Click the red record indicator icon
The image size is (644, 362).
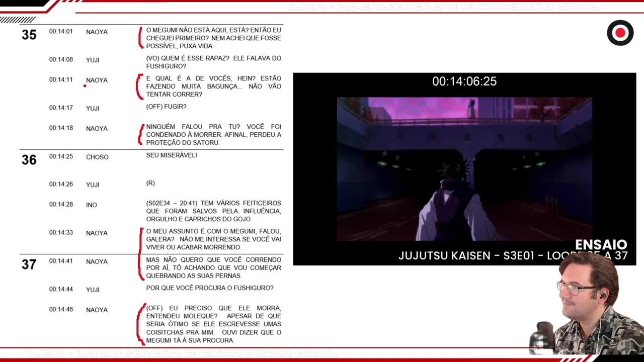[620, 33]
